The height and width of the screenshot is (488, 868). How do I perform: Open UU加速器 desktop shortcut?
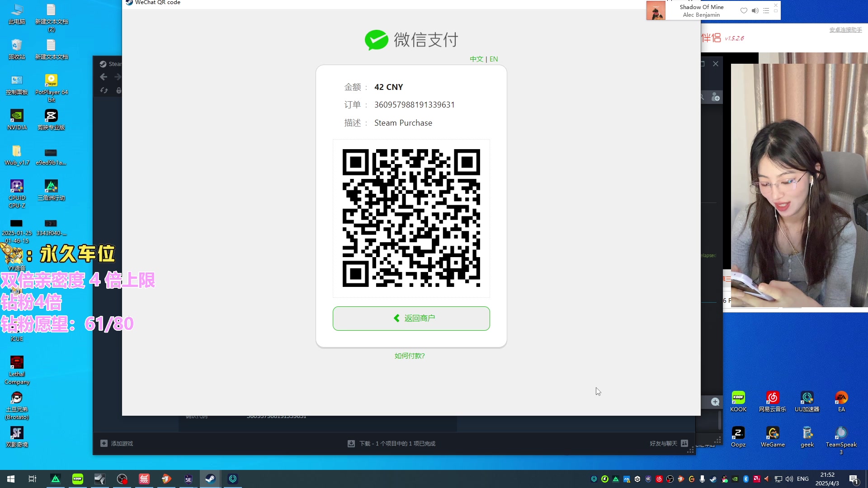(x=807, y=402)
